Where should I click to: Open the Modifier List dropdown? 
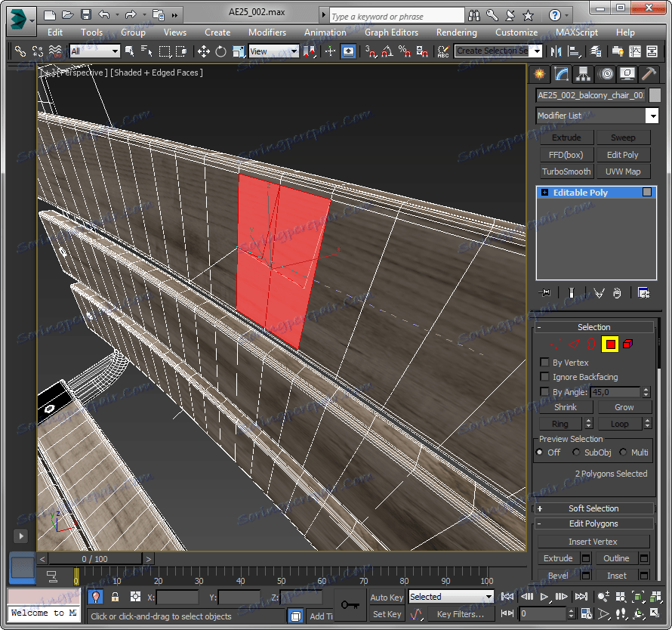tap(652, 116)
